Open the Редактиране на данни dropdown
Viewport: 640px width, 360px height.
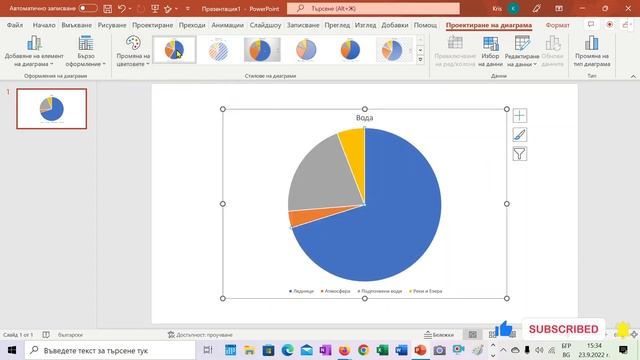tap(522, 51)
